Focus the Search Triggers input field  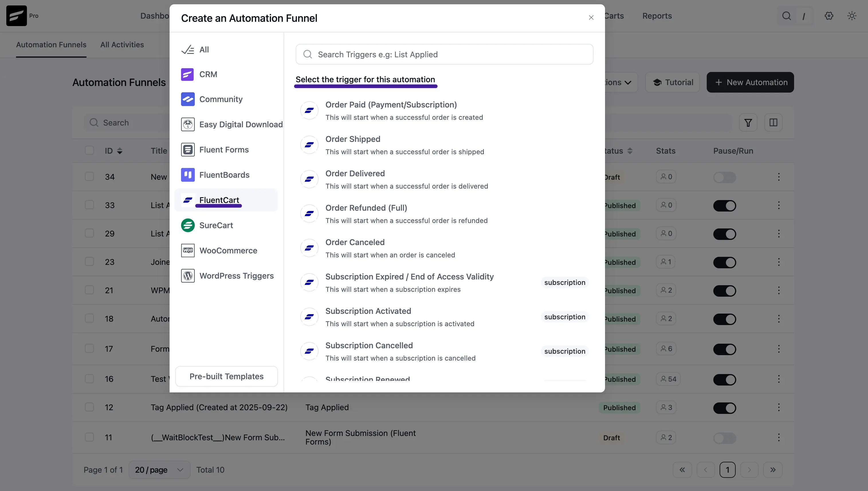point(444,54)
